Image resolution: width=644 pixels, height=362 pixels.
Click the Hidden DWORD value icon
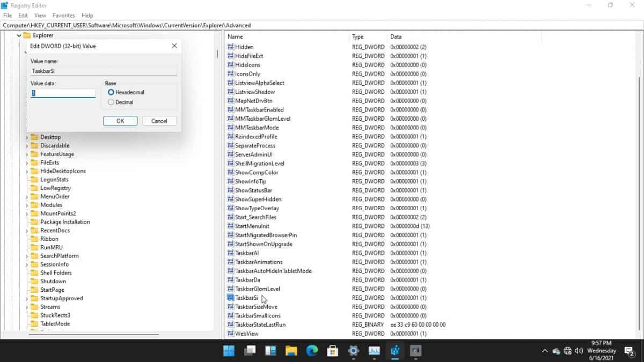[231, 47]
